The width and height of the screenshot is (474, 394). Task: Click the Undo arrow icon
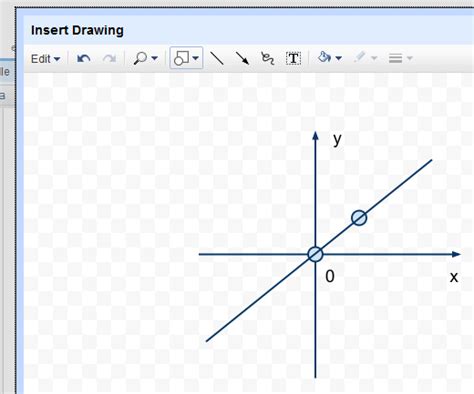pos(83,59)
